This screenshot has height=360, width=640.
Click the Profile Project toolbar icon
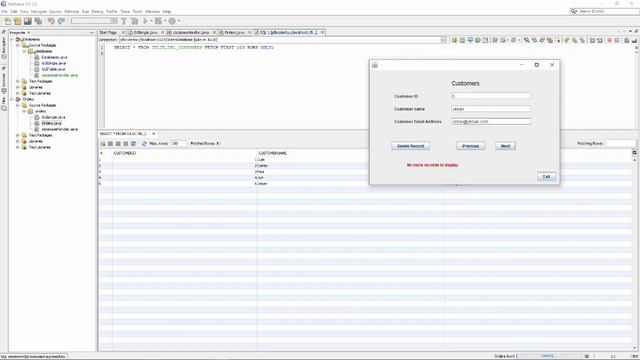click(x=172, y=21)
